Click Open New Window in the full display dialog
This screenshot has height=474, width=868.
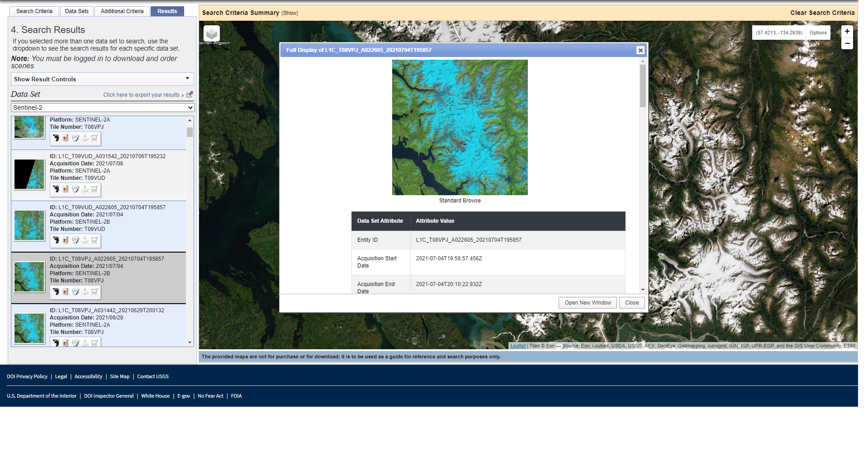(x=587, y=302)
